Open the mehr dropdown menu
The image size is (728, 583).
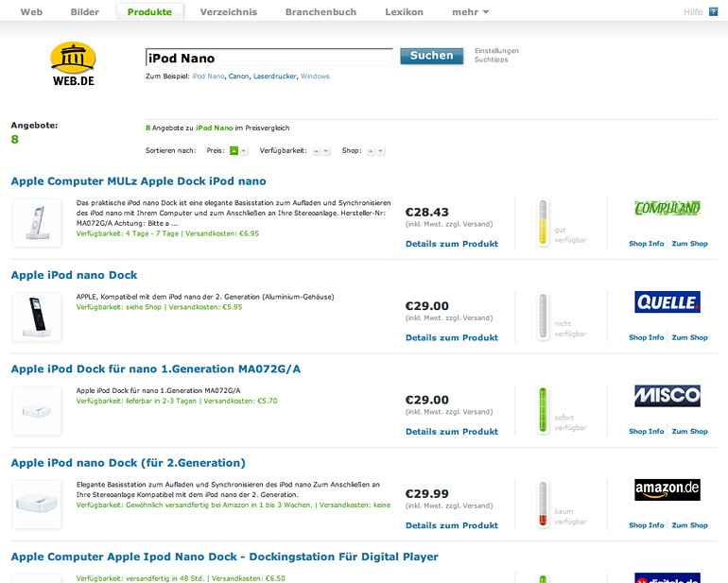point(470,12)
